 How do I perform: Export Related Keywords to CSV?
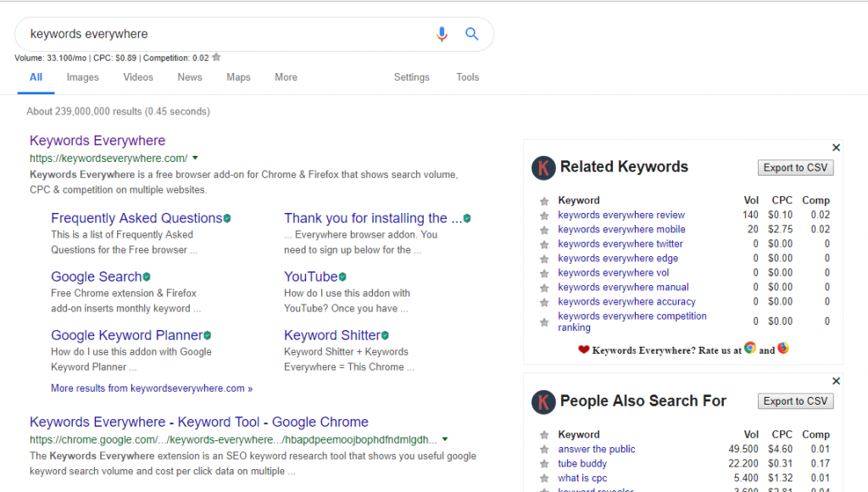[x=795, y=167]
